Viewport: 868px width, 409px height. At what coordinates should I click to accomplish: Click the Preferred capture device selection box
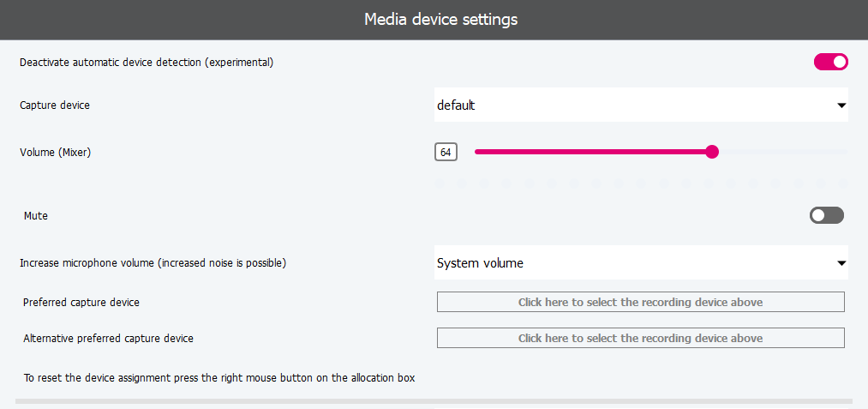[x=640, y=302]
